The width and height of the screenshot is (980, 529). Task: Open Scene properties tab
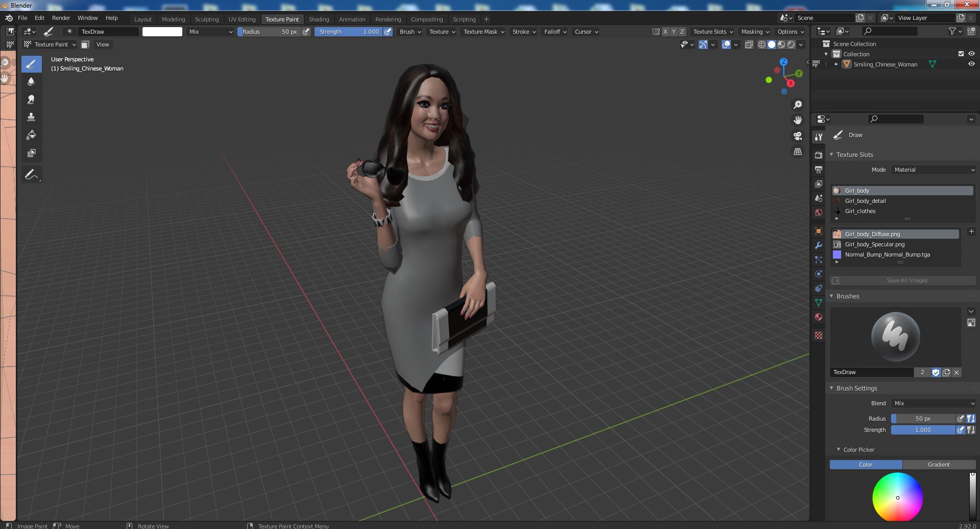819,198
